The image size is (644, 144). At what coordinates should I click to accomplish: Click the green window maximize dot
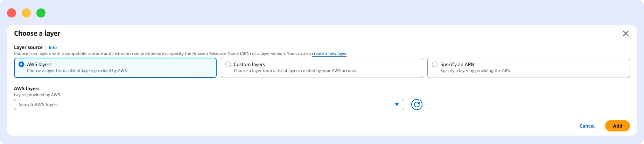[x=41, y=13]
